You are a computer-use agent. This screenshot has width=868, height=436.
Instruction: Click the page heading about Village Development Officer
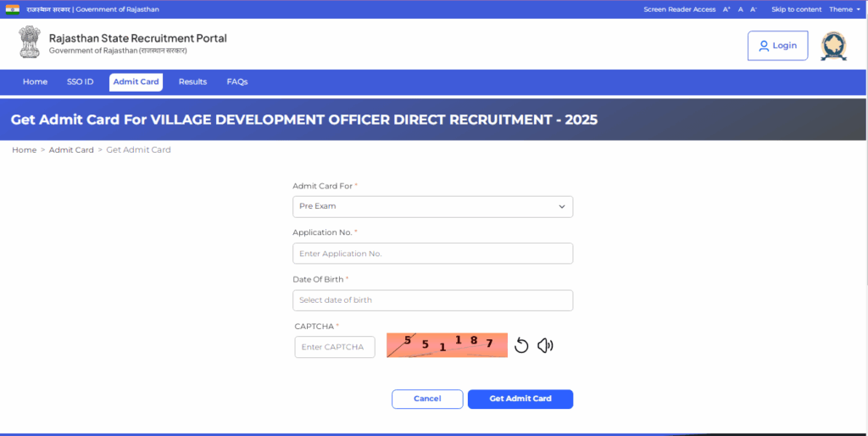[x=304, y=120]
